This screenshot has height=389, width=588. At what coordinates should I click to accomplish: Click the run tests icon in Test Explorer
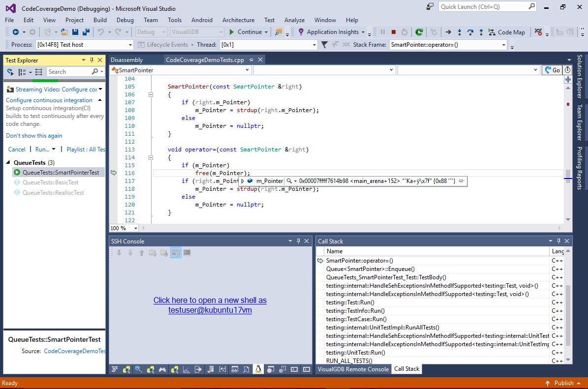(x=10, y=72)
